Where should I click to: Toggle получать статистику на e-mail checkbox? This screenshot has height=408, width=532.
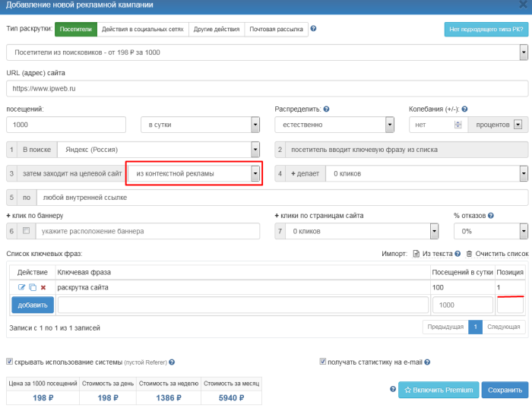pos(323,362)
